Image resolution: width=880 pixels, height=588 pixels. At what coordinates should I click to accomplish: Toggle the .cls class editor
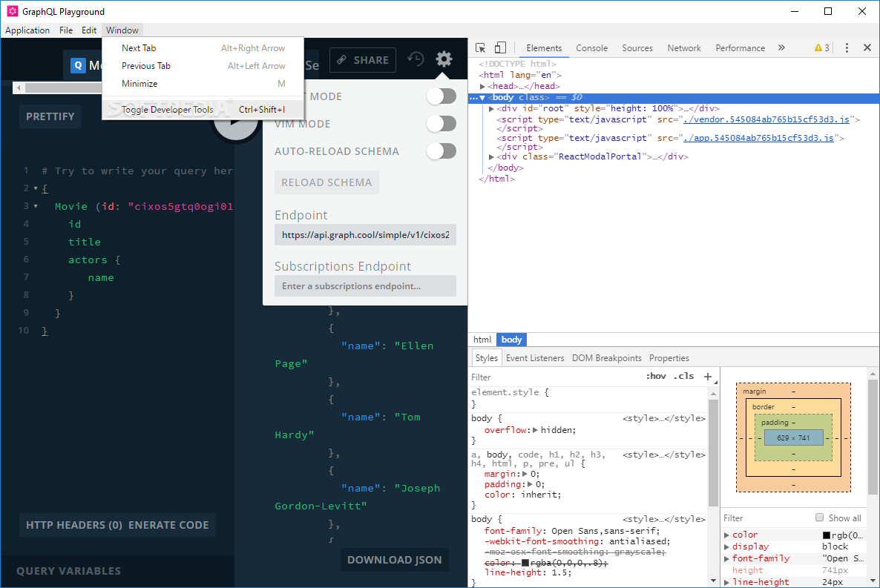[683, 376]
